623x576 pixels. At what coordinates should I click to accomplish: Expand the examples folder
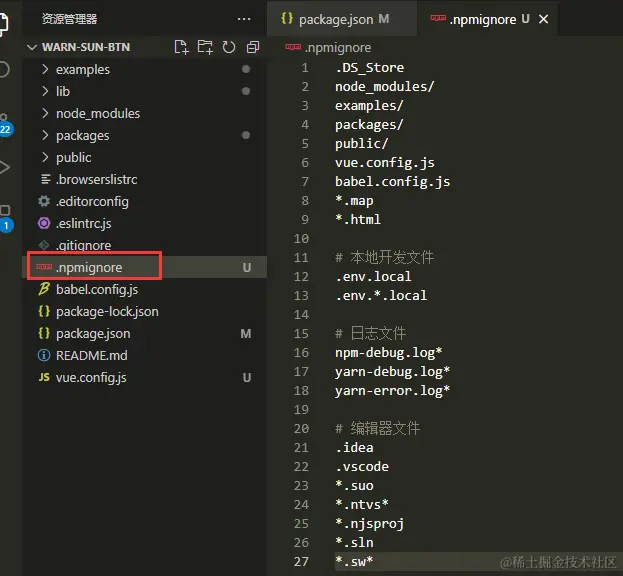coord(145,70)
